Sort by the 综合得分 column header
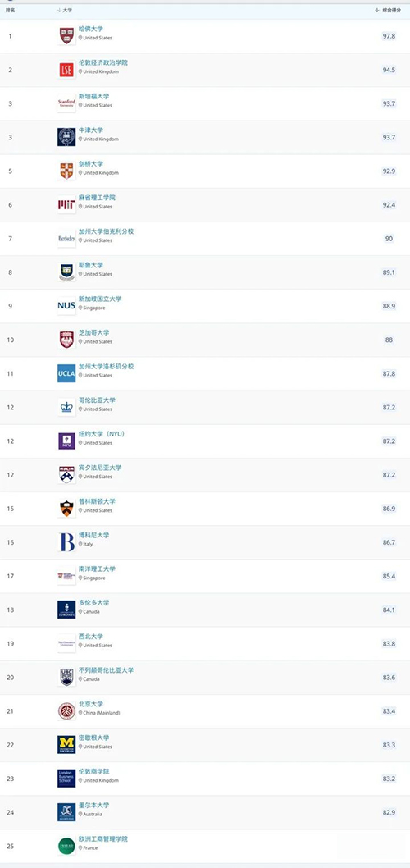This screenshot has height=868, width=410. click(x=389, y=11)
